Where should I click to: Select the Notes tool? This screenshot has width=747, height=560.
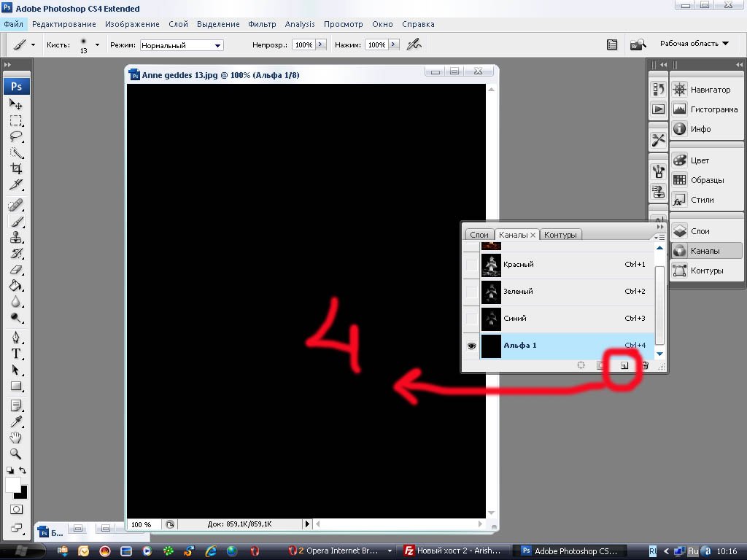[x=16, y=405]
